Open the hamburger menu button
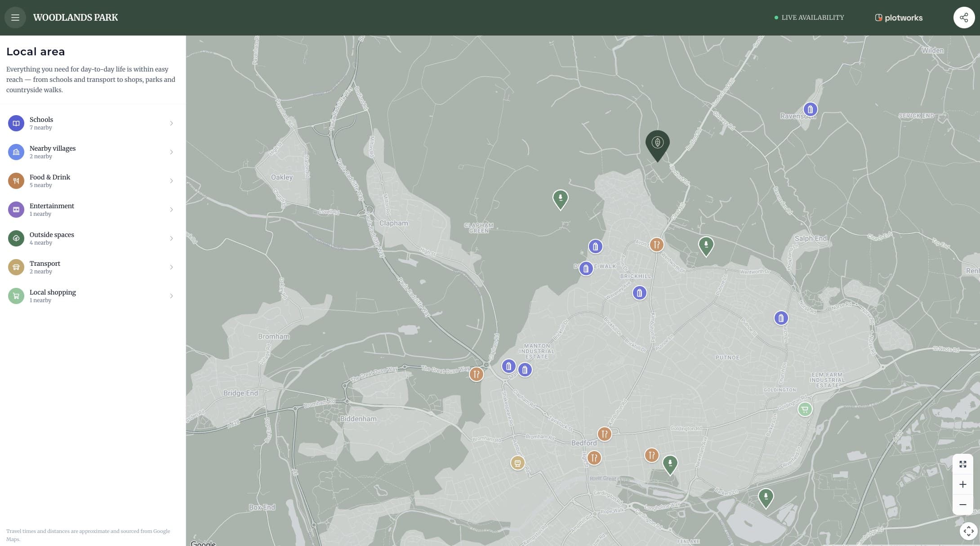Viewport: 980px width, 546px height. (x=15, y=18)
